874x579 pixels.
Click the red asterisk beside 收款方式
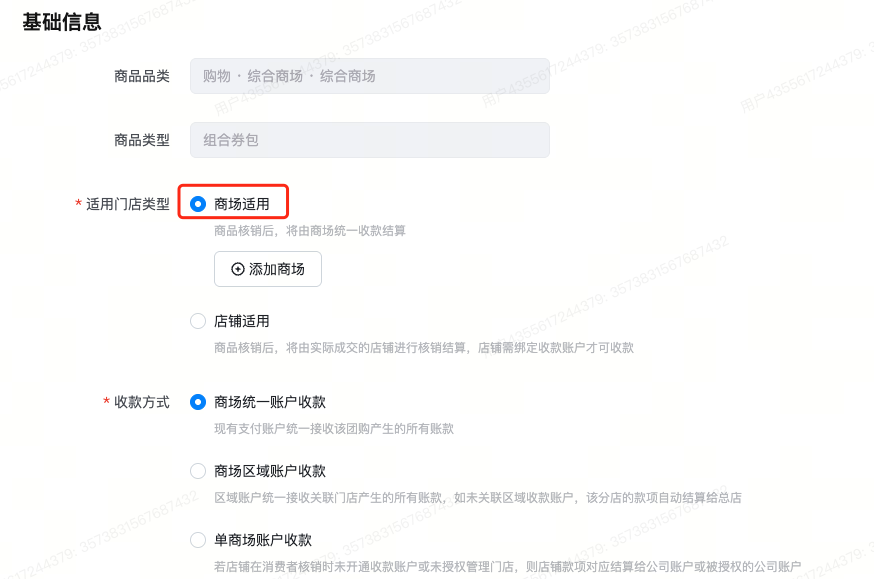pos(106,402)
